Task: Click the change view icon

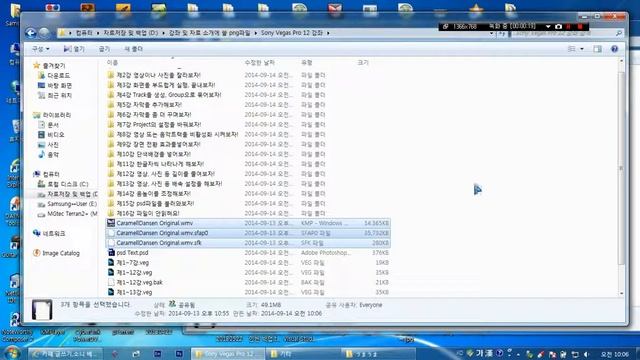Action: [571, 49]
